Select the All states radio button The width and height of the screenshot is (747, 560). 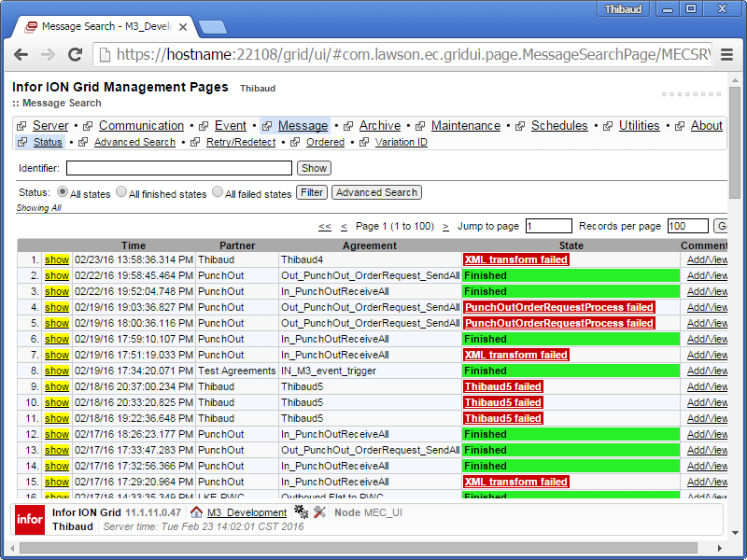pyautogui.click(x=63, y=192)
